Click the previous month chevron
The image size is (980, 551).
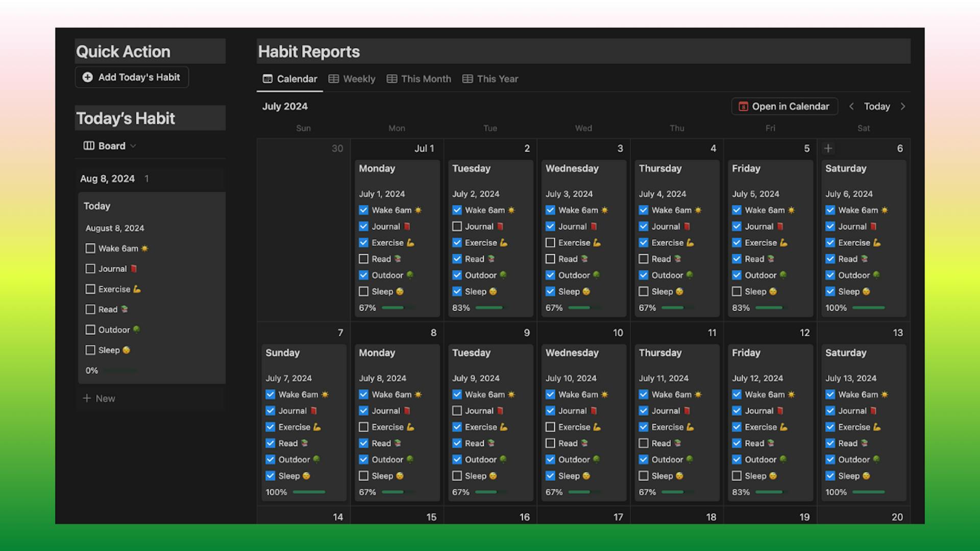[x=851, y=106]
